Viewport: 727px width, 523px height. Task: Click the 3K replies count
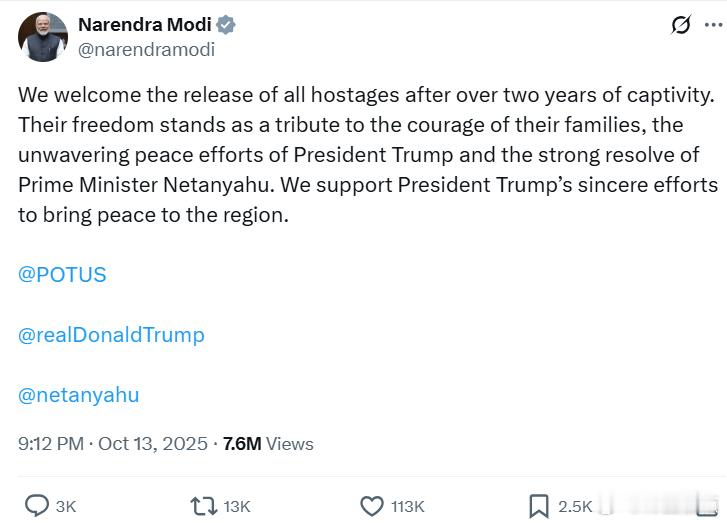[66, 506]
